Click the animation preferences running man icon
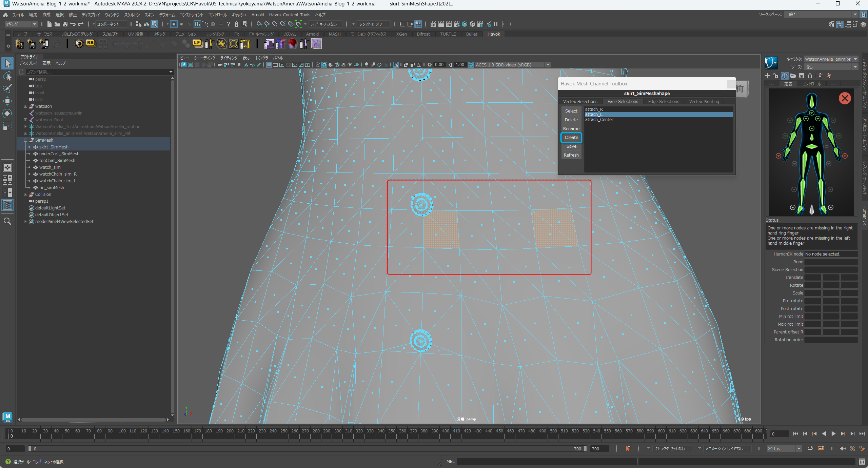Screen dimensions: 868x468 862,448
